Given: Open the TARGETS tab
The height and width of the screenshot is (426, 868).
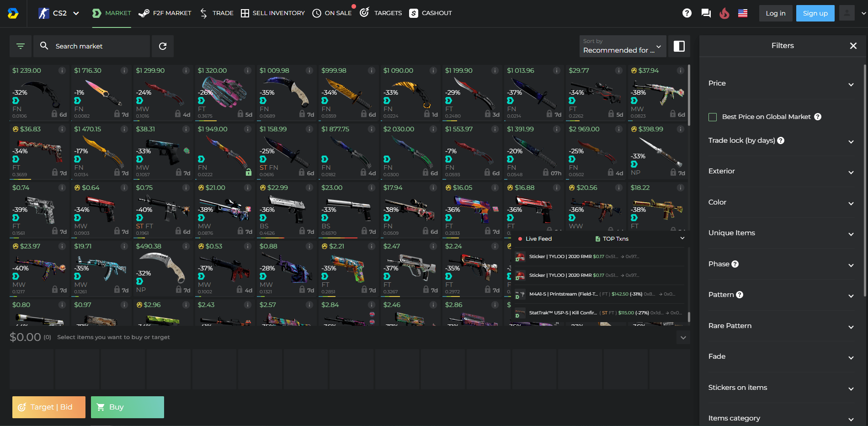Looking at the screenshot, I should (x=381, y=13).
